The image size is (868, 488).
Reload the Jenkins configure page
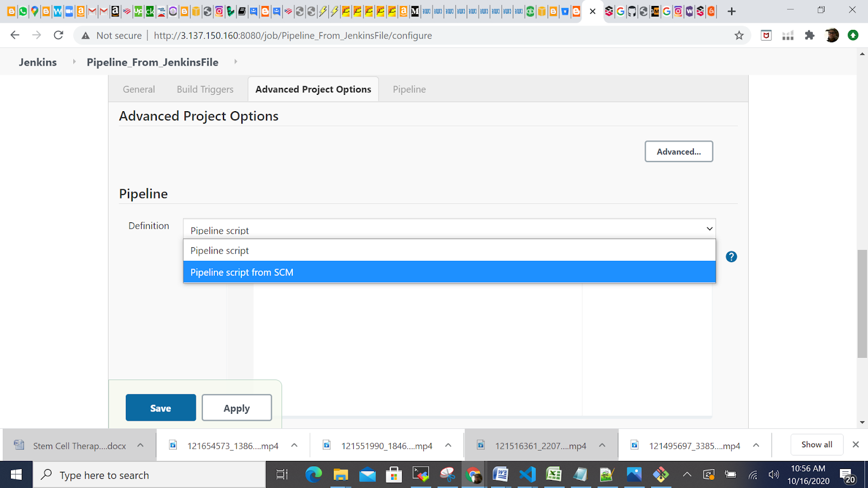[59, 35]
